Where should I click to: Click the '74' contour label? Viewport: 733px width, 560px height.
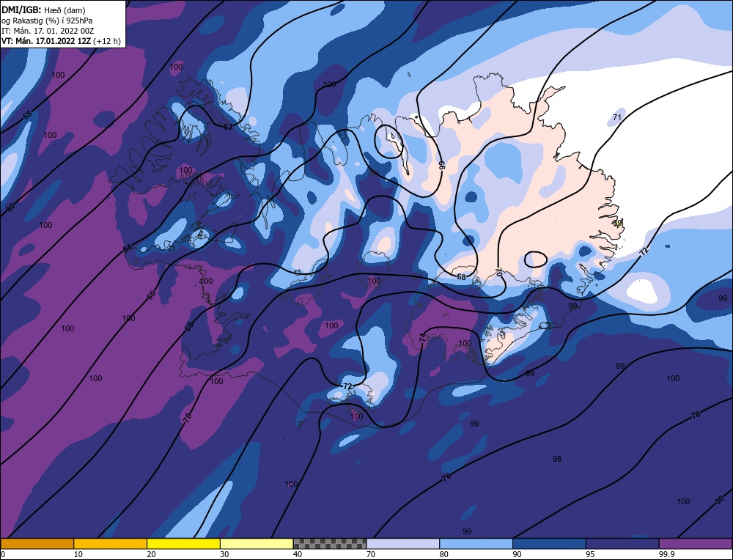[x=423, y=339]
